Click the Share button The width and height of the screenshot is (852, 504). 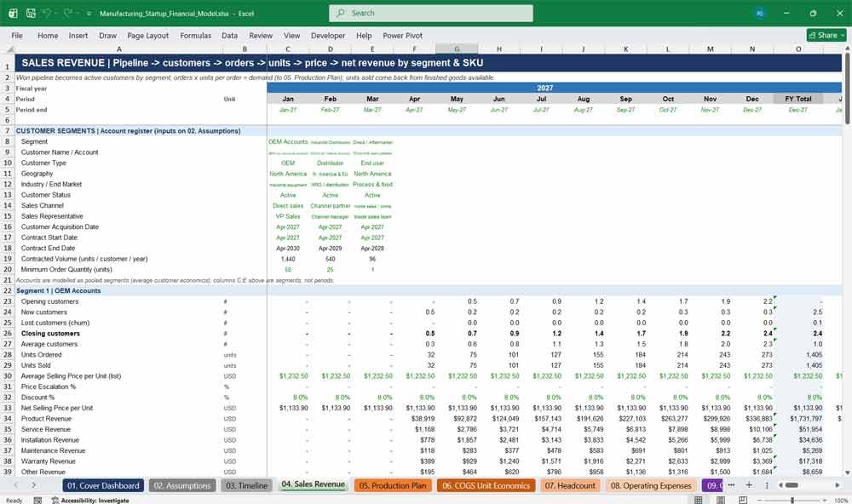tap(826, 35)
